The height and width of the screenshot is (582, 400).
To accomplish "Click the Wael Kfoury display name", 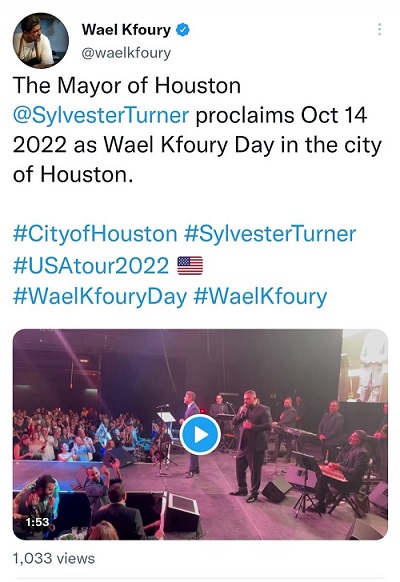I will tap(126, 30).
